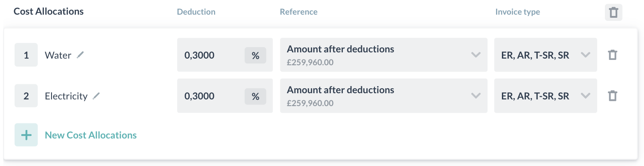Click the New Cost Allocations link

point(91,135)
